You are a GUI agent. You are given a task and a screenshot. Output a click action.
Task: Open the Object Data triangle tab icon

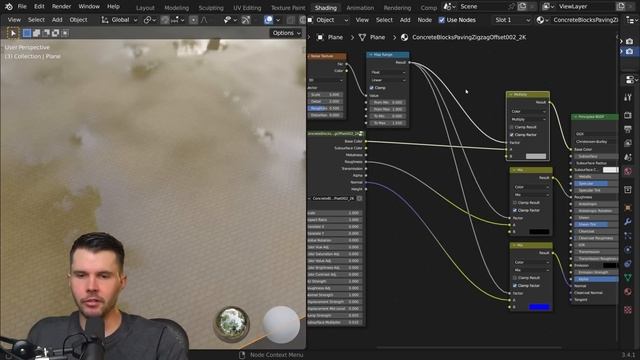tap(628, 278)
